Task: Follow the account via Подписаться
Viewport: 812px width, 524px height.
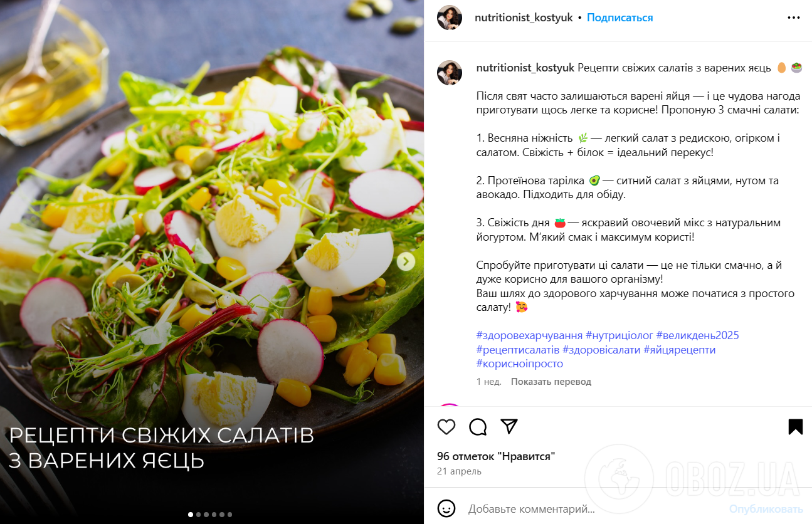Action: click(x=620, y=18)
